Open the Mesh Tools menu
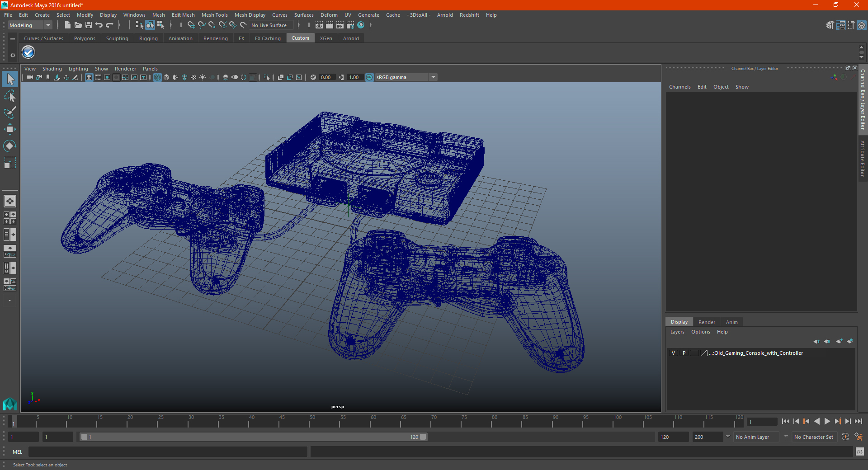The width and height of the screenshot is (868, 470). coord(215,15)
